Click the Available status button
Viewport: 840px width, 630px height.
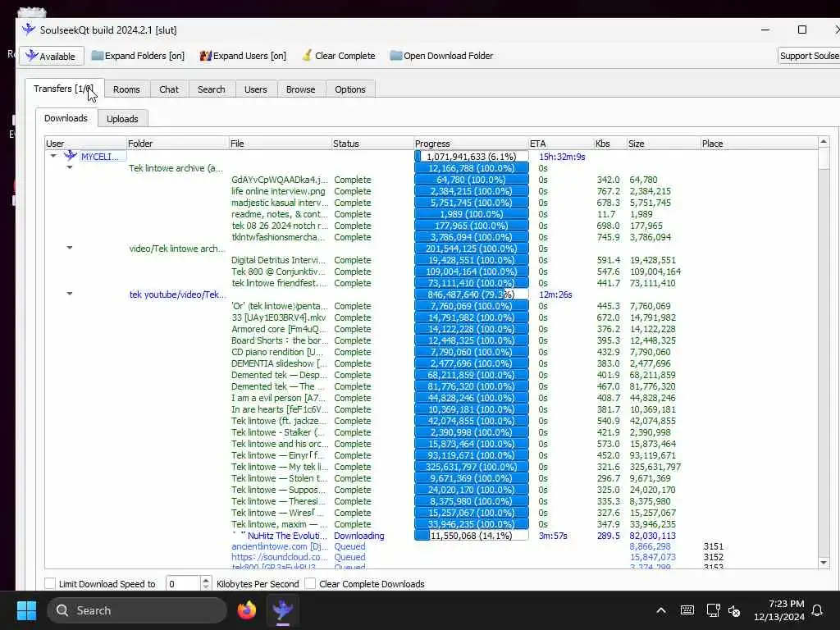tap(52, 56)
